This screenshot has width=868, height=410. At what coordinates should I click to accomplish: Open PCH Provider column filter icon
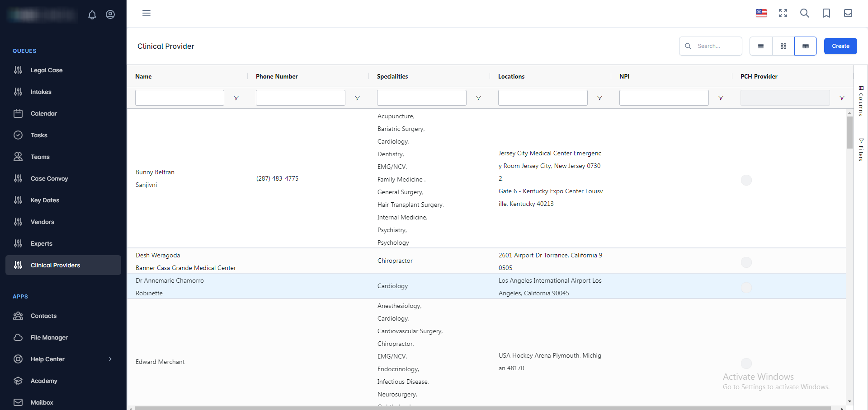pyautogui.click(x=842, y=98)
